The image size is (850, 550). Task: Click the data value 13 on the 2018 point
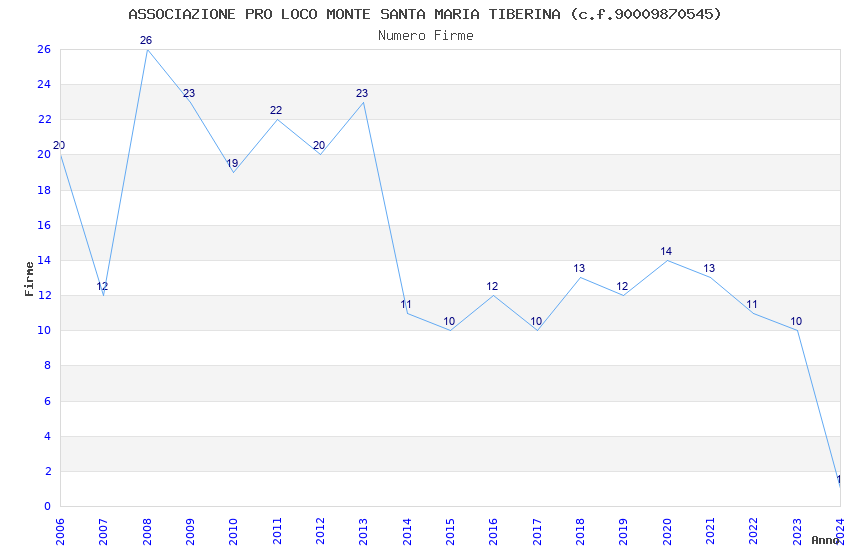579,268
